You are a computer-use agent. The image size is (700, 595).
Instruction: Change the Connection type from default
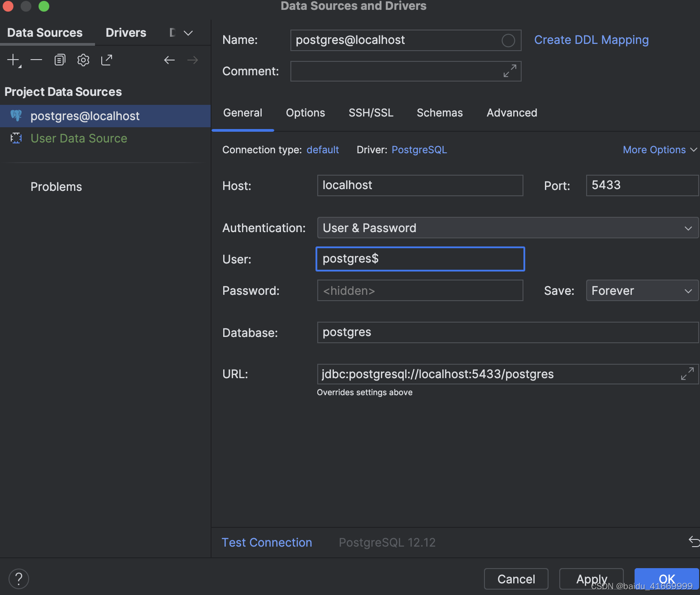322,150
